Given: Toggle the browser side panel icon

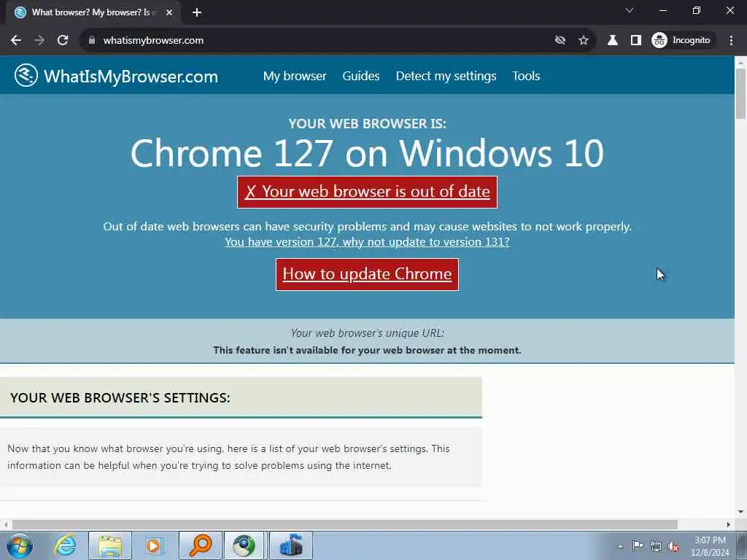Looking at the screenshot, I should click(636, 41).
